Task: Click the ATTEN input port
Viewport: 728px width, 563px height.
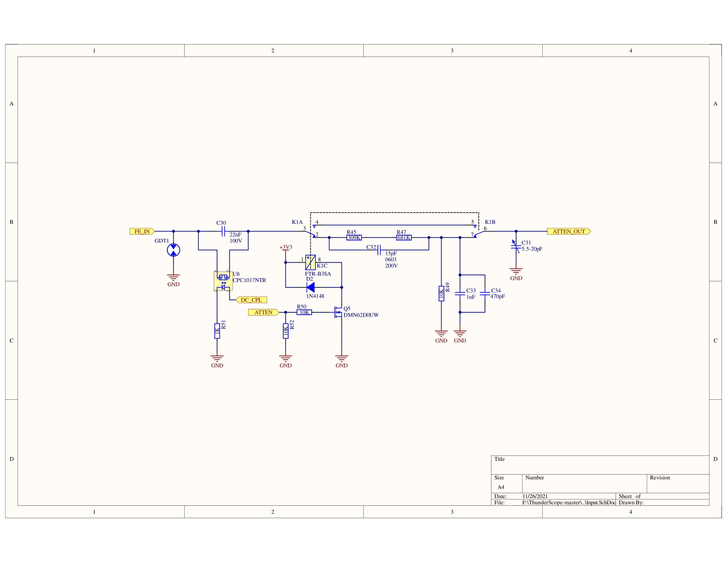Action: [x=263, y=312]
